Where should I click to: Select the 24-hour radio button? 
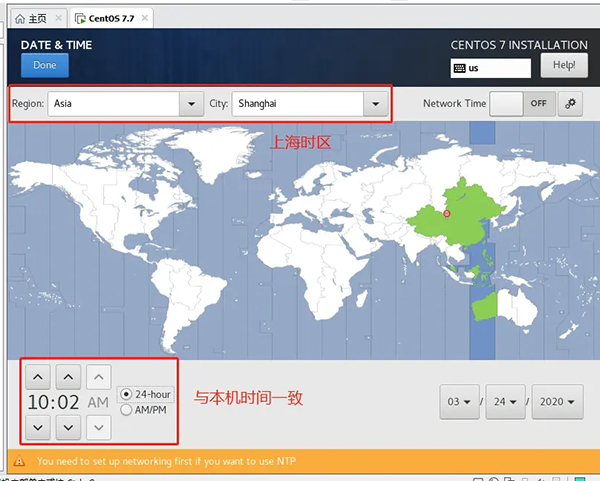[126, 394]
